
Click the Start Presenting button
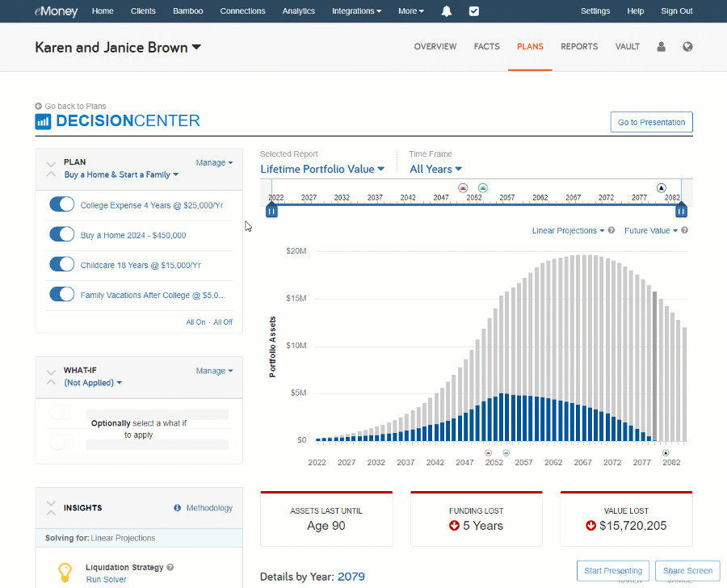[x=613, y=571]
